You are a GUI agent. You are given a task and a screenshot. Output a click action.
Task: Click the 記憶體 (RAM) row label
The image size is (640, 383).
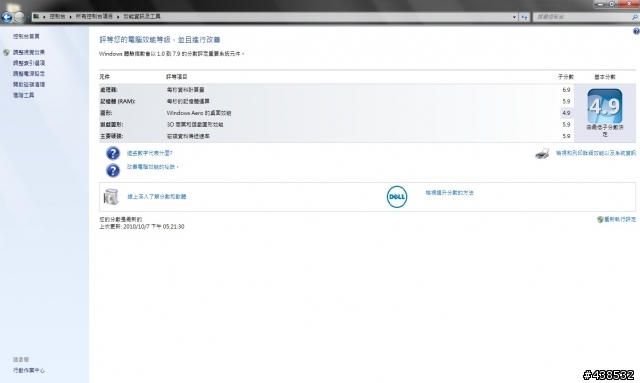[x=118, y=101]
